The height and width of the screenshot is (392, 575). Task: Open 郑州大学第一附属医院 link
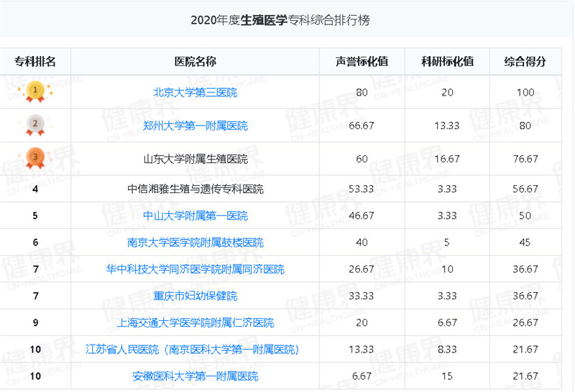(x=195, y=126)
